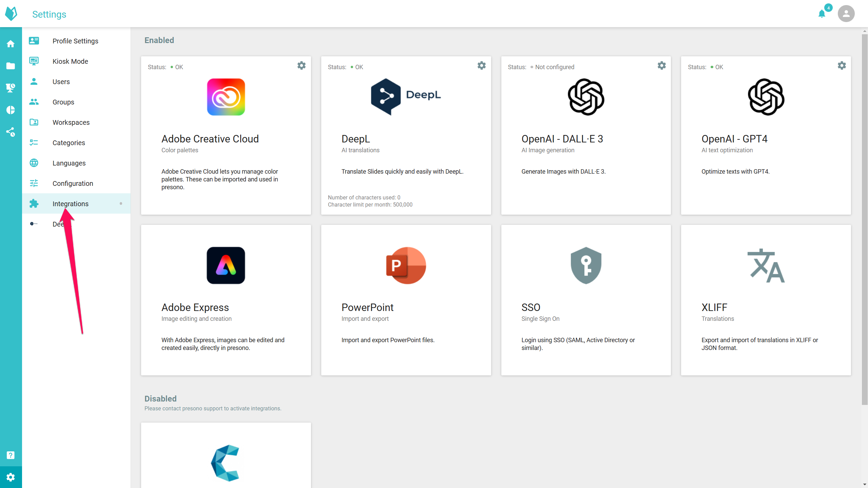Image resolution: width=868 pixels, height=488 pixels.
Task: Click the Profile Settings card icon
Action: pos(34,41)
